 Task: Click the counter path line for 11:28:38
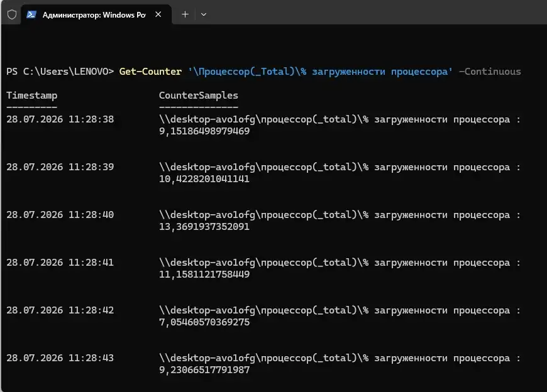[340, 119]
